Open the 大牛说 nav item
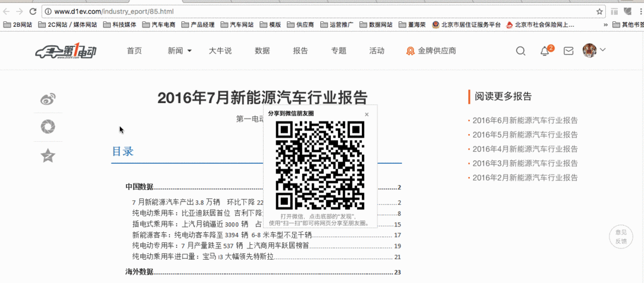644x283 pixels. (220, 51)
